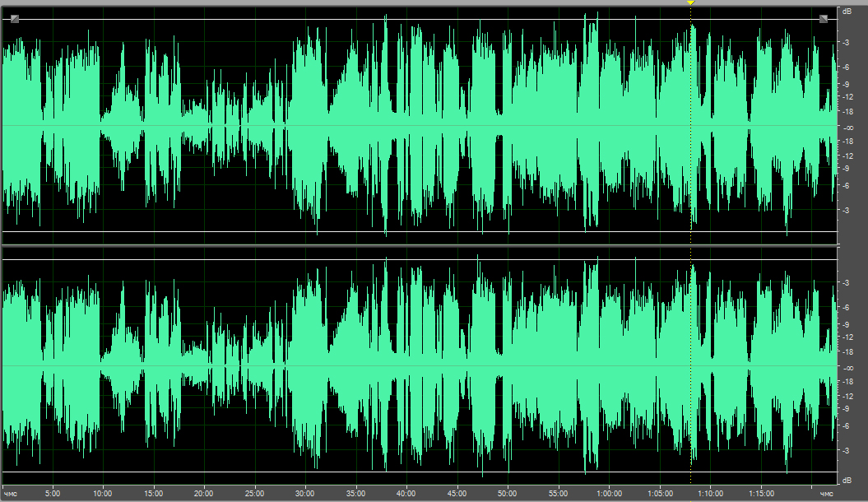
Task: Click the 1:10:00 mark on the time ruler
Action: pyautogui.click(x=710, y=493)
